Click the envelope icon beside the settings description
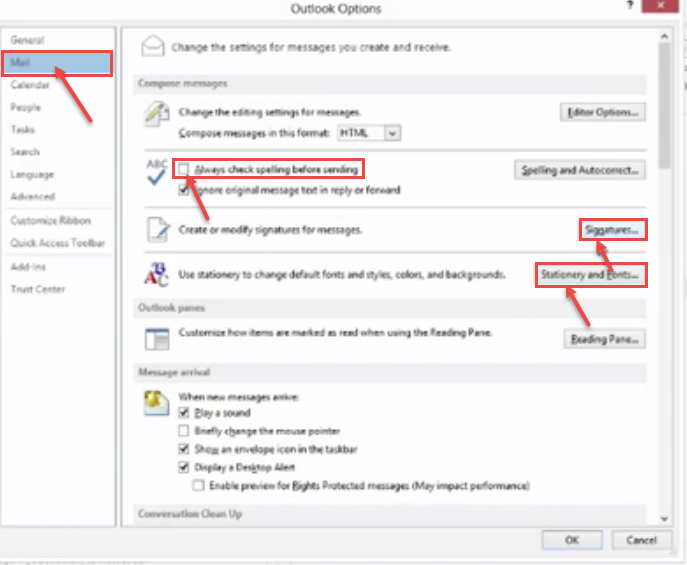 [152, 46]
